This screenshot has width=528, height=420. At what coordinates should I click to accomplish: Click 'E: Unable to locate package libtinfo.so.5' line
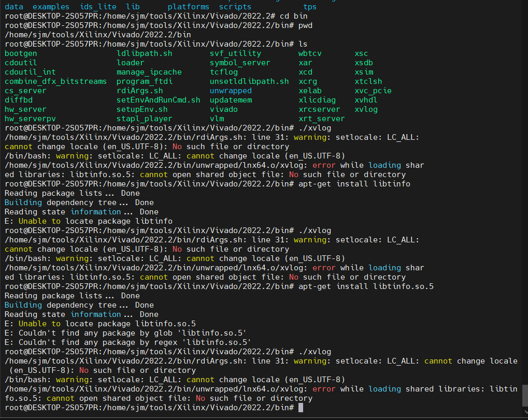pyautogui.click(x=101, y=324)
